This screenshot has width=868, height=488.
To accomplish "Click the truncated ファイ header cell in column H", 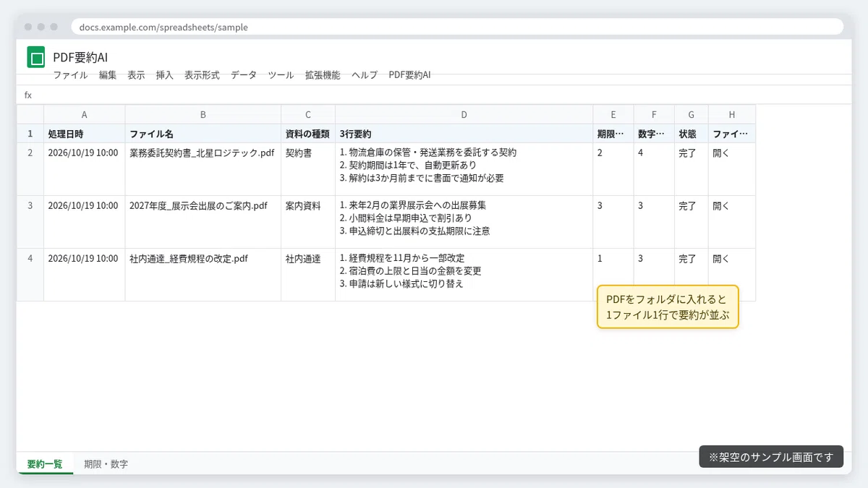I will click(732, 134).
